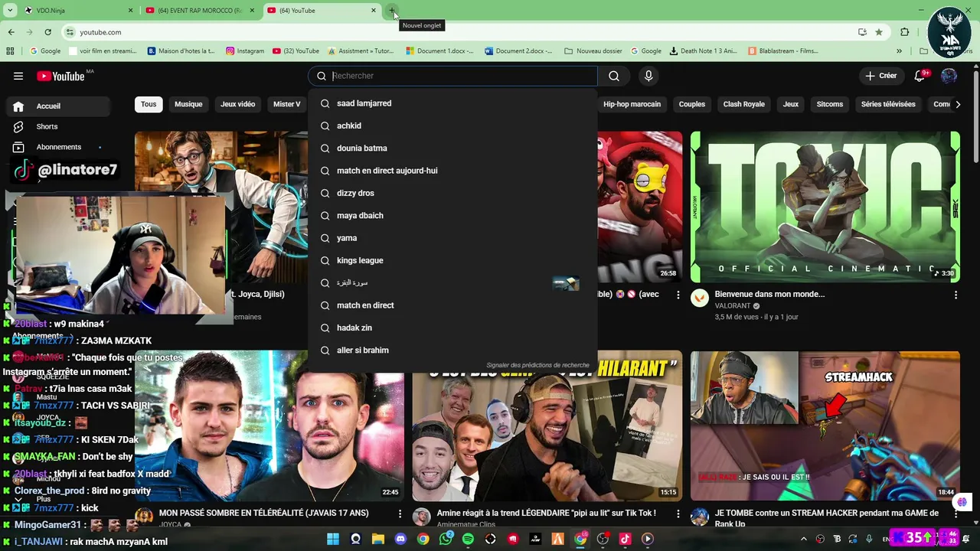Select the Clash Royale chip
The height and width of the screenshot is (551, 980).
[x=744, y=104]
